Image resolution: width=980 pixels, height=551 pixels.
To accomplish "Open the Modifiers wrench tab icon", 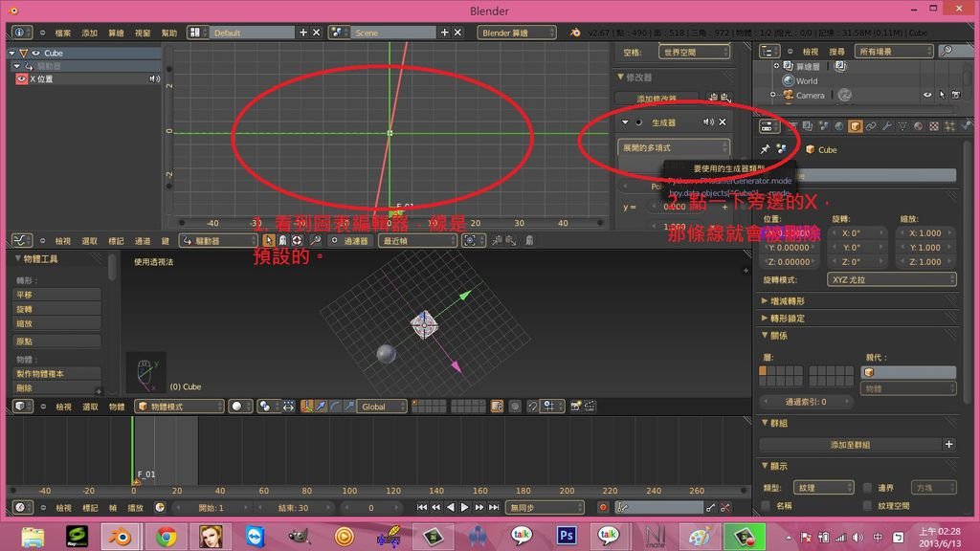I will coord(887,126).
